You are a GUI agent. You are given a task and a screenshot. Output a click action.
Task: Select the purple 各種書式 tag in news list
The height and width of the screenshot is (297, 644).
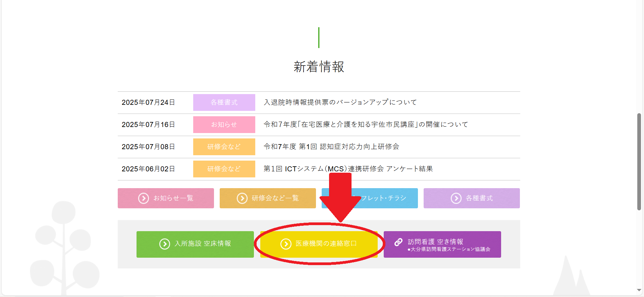[x=224, y=102]
